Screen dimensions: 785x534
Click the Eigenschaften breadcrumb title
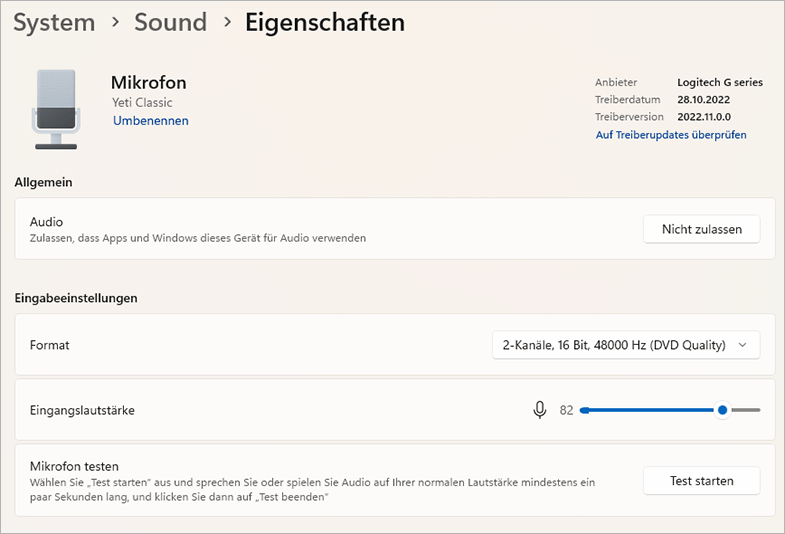pyautogui.click(x=325, y=22)
